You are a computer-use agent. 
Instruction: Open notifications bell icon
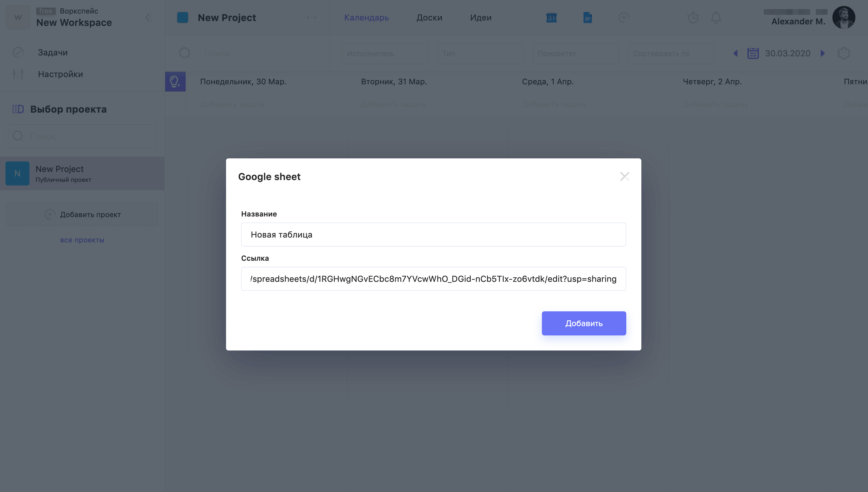716,17
